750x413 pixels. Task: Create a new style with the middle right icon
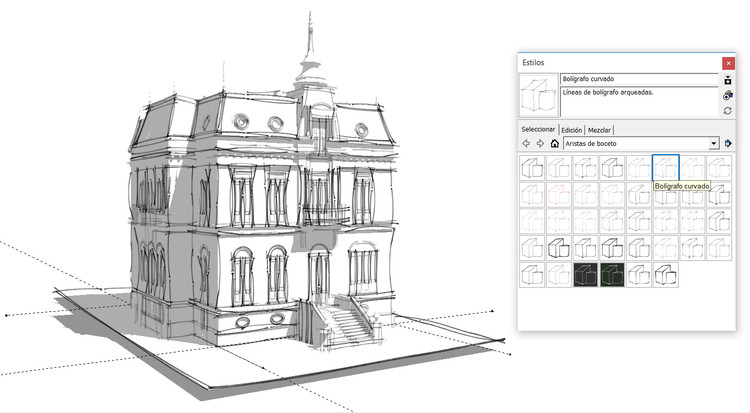(x=728, y=95)
